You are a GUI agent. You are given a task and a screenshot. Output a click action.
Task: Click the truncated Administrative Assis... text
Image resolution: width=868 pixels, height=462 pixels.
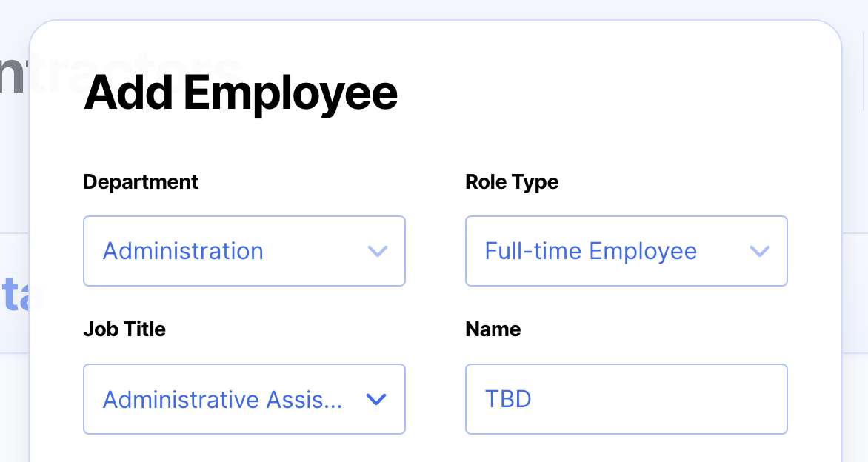(x=222, y=400)
